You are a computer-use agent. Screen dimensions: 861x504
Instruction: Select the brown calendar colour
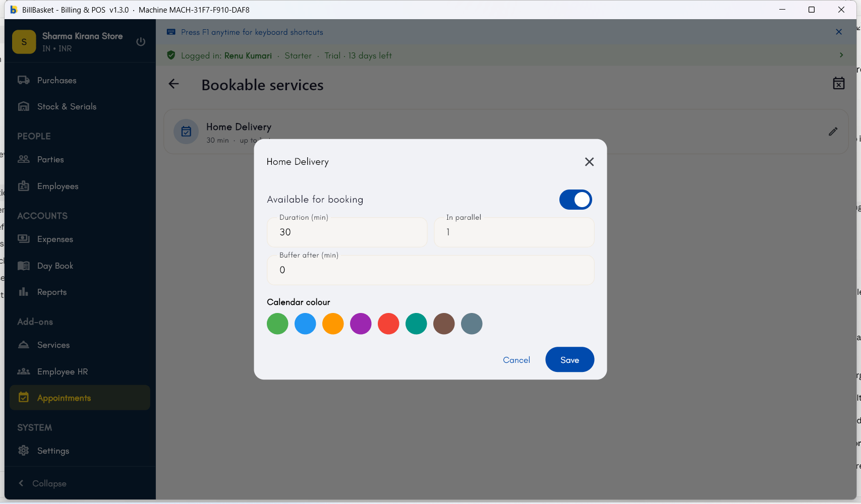444,324
